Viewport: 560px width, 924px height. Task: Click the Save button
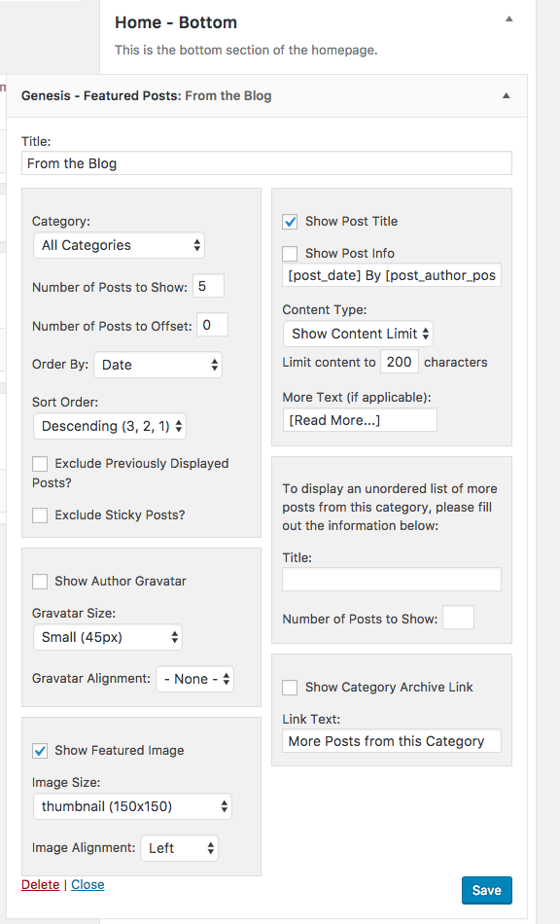point(487,890)
